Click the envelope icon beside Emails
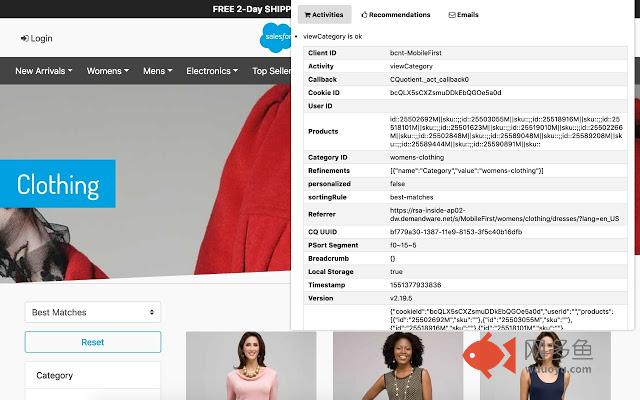The width and height of the screenshot is (640, 400). [x=452, y=15]
